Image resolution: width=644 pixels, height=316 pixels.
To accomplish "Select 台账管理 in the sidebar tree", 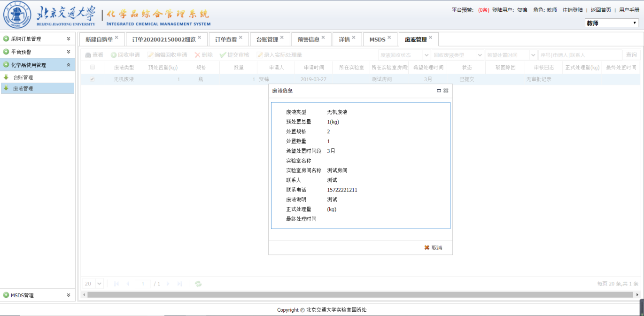I will (x=23, y=77).
